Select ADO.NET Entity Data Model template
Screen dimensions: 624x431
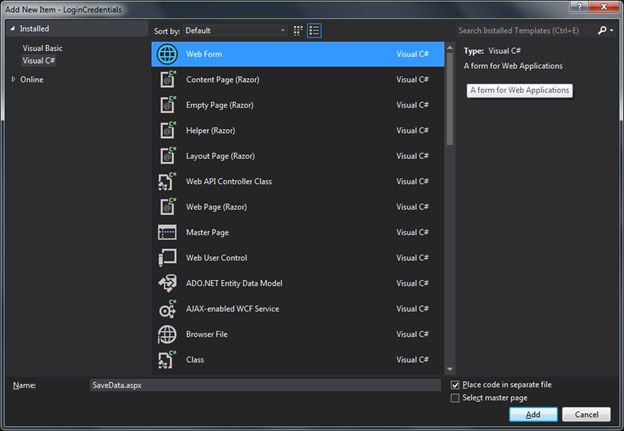[298, 283]
